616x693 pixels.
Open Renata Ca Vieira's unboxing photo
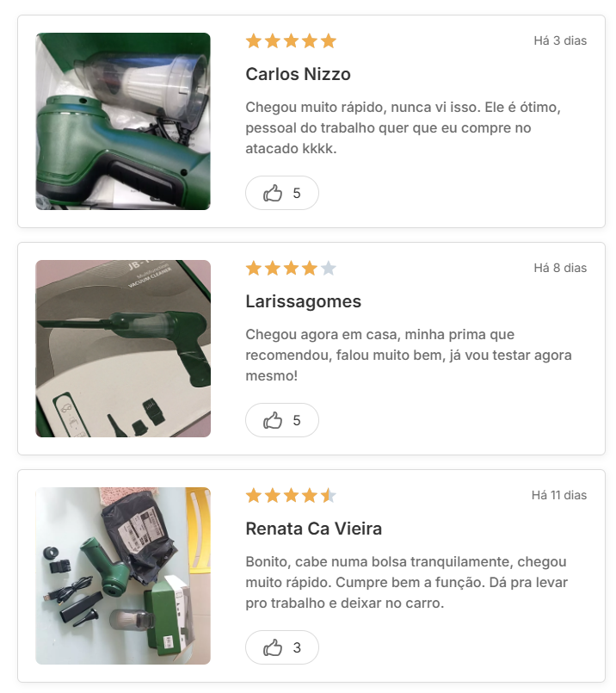click(x=123, y=575)
